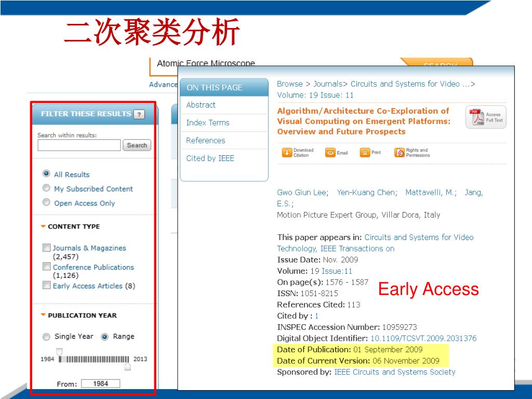Screen dimensions: 532x399
Task: Open the DOI 10.1109/TCSVT.2009.2031376 link
Action: (x=423, y=338)
